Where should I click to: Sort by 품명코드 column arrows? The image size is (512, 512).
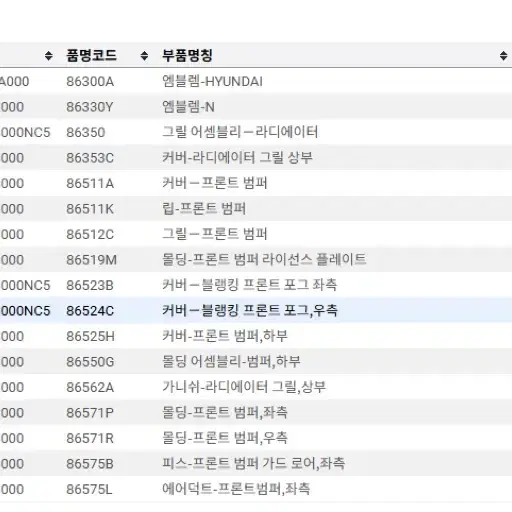[x=144, y=56]
